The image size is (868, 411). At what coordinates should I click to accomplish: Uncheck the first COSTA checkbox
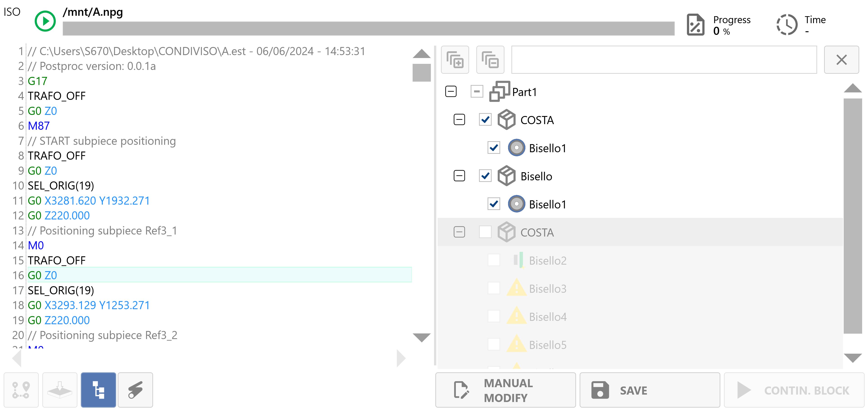(x=485, y=119)
